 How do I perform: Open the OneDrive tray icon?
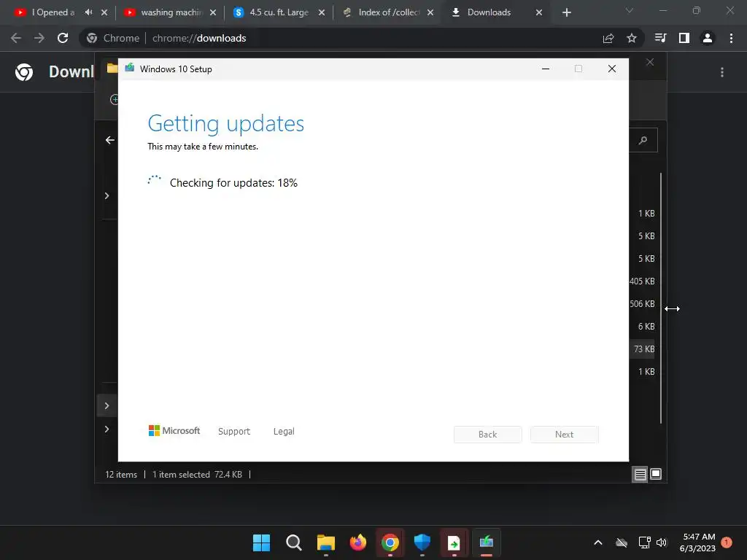click(x=622, y=542)
